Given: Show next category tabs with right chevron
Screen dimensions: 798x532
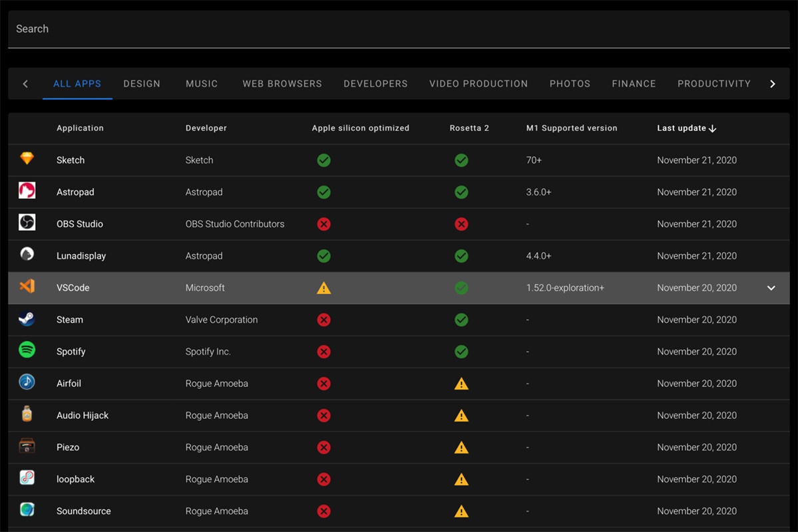Looking at the screenshot, I should [x=773, y=84].
